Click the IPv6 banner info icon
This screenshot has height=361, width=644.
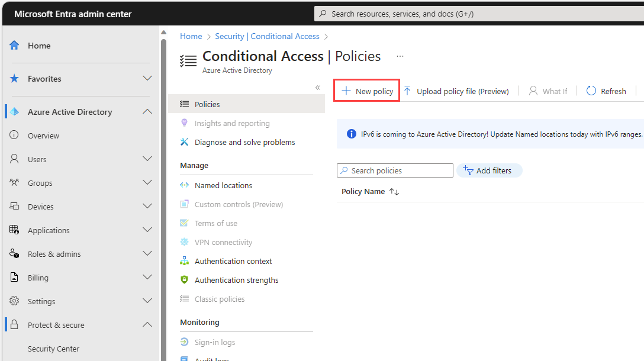pos(352,134)
